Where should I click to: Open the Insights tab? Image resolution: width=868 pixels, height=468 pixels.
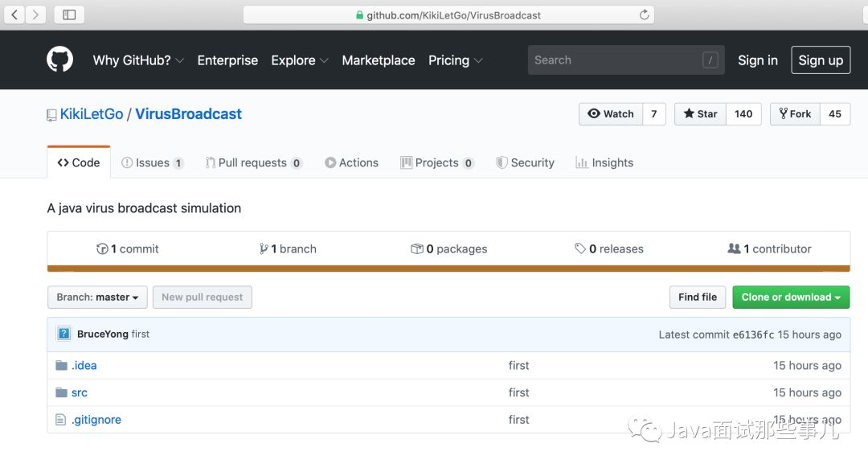click(604, 162)
